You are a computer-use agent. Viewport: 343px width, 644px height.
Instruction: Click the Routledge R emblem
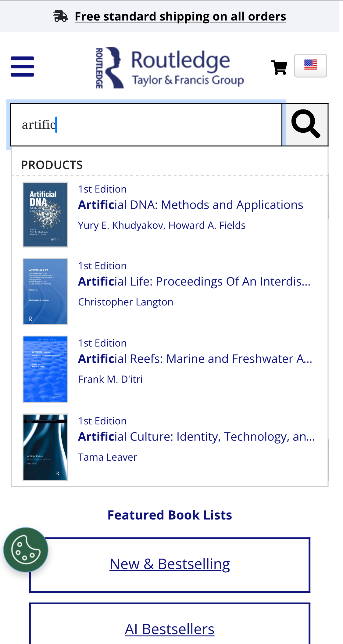pos(110,67)
